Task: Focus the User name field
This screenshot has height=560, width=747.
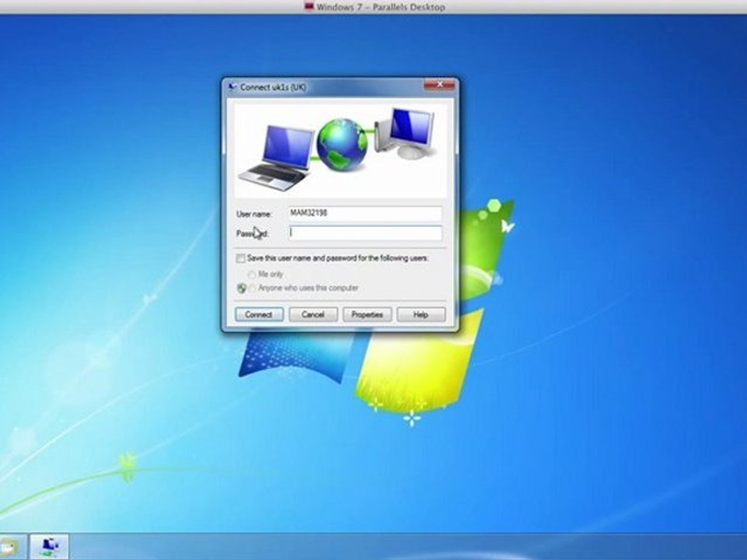Action: point(366,213)
